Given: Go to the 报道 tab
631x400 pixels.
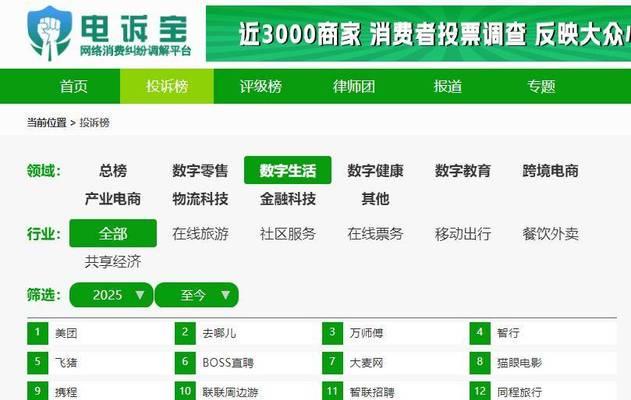Looking at the screenshot, I should pos(447,86).
